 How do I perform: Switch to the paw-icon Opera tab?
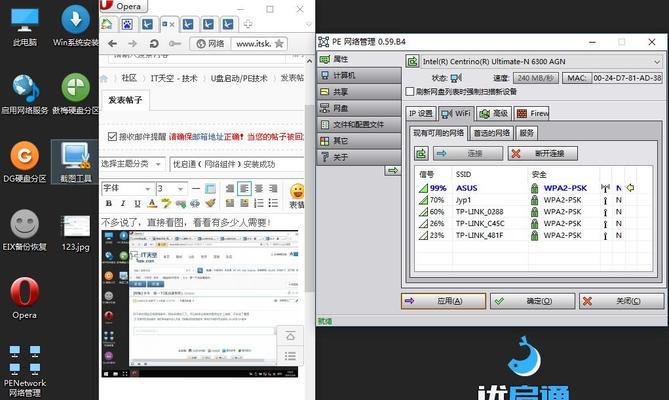[127, 24]
